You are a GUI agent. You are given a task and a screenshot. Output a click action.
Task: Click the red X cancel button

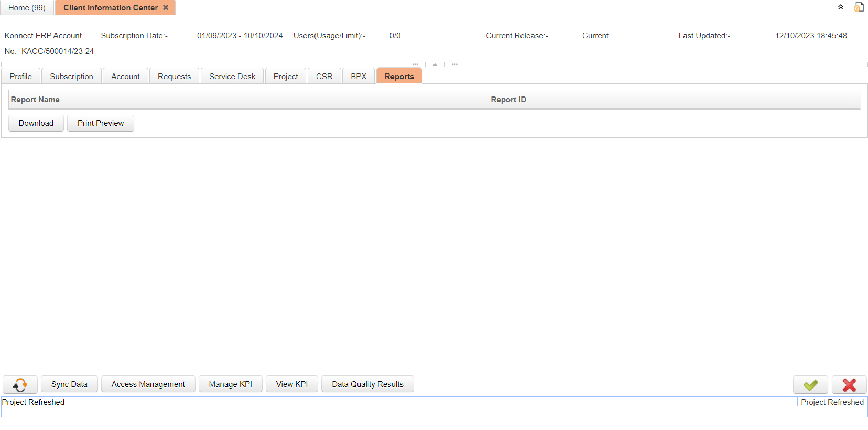(849, 385)
